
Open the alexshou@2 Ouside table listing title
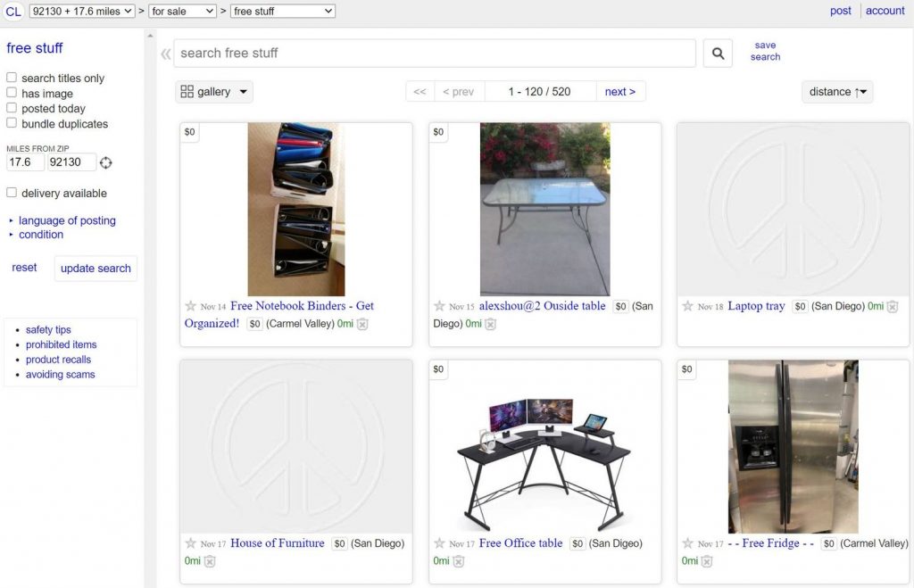point(542,306)
